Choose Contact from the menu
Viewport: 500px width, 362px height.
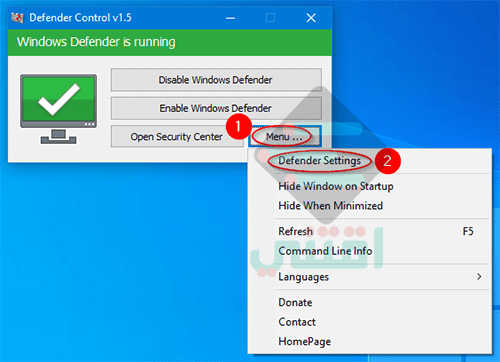(x=370, y=322)
